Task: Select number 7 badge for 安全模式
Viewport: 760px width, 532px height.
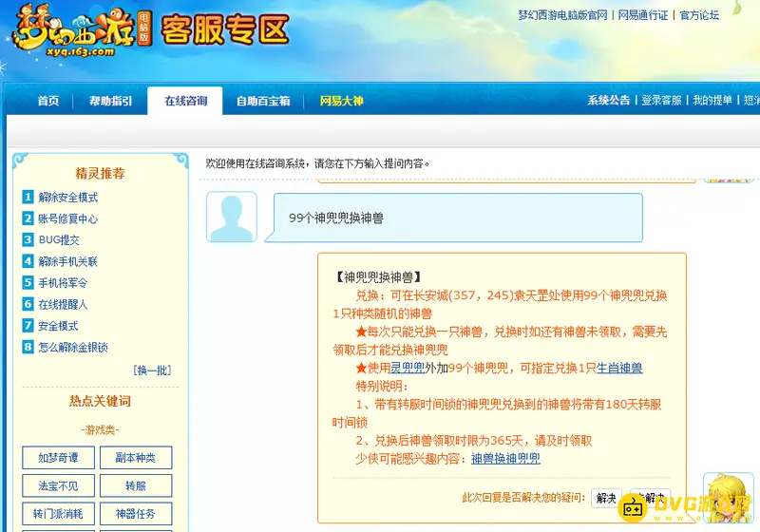Action: coord(28,326)
